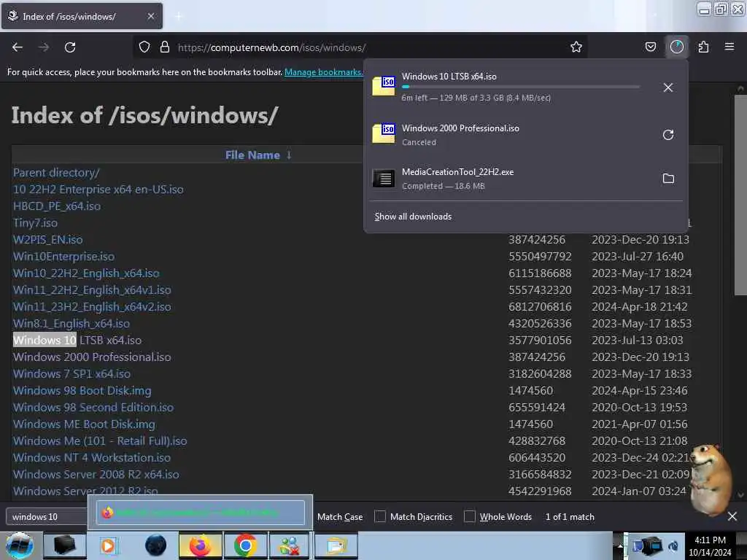Viewport: 747px width, 560px height.
Task: Open the black box taskbar icon
Action: tap(64, 545)
